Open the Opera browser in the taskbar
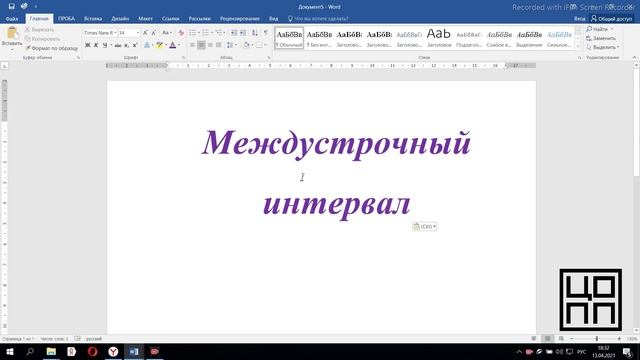The height and width of the screenshot is (360, 640). (x=93, y=351)
